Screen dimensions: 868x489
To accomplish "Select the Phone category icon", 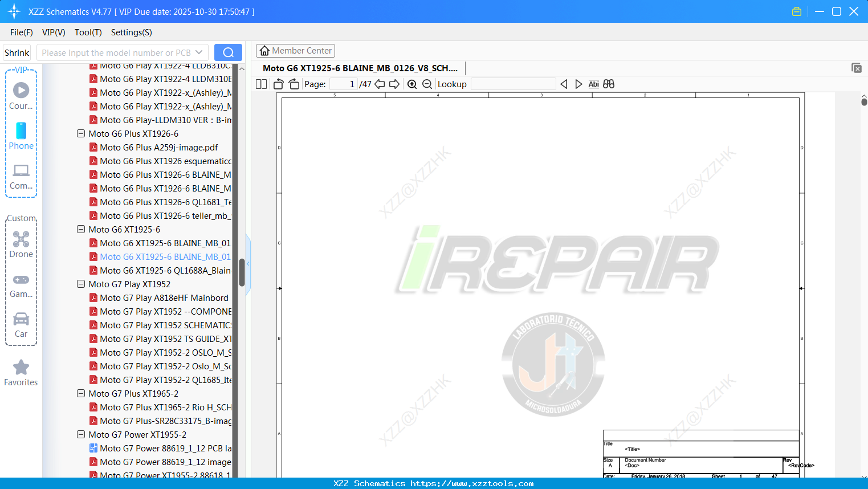I will coord(21,136).
